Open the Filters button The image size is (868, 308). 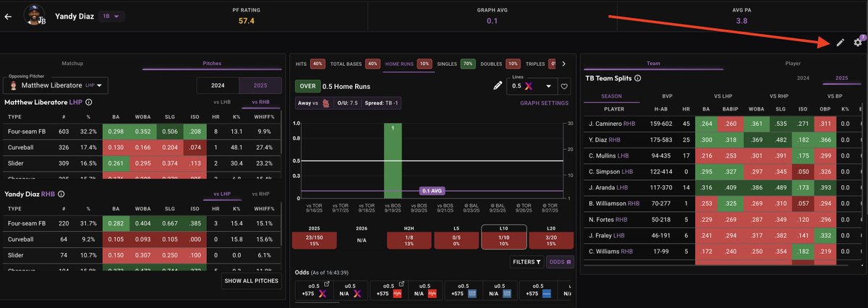pos(527,262)
